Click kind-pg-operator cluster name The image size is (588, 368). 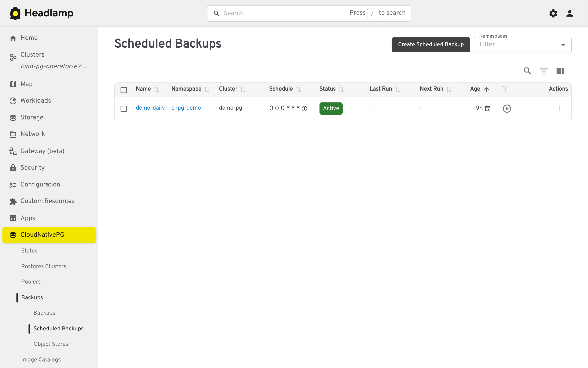coord(54,66)
